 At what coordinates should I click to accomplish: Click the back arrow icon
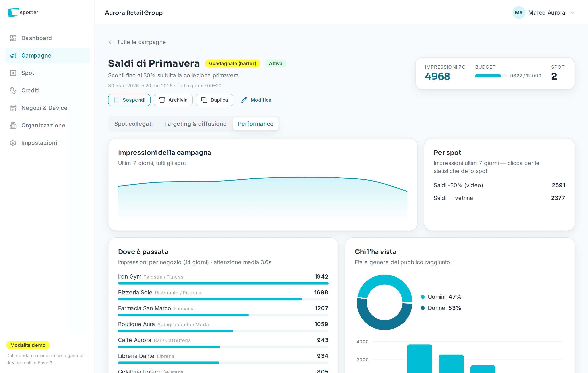pos(111,42)
